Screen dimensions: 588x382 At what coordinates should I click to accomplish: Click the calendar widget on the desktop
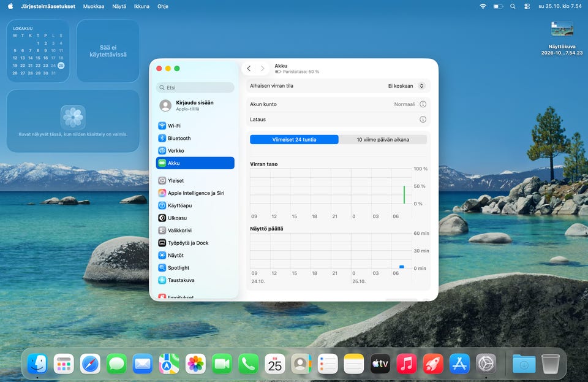(38, 51)
